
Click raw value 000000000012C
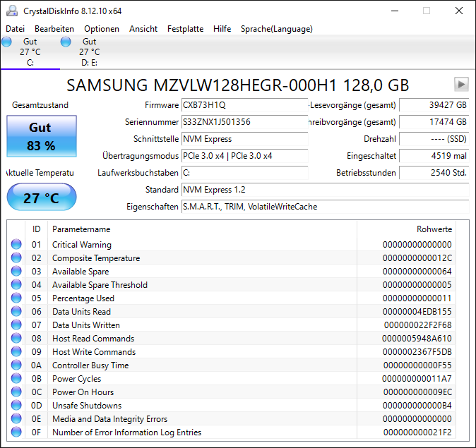point(417,258)
